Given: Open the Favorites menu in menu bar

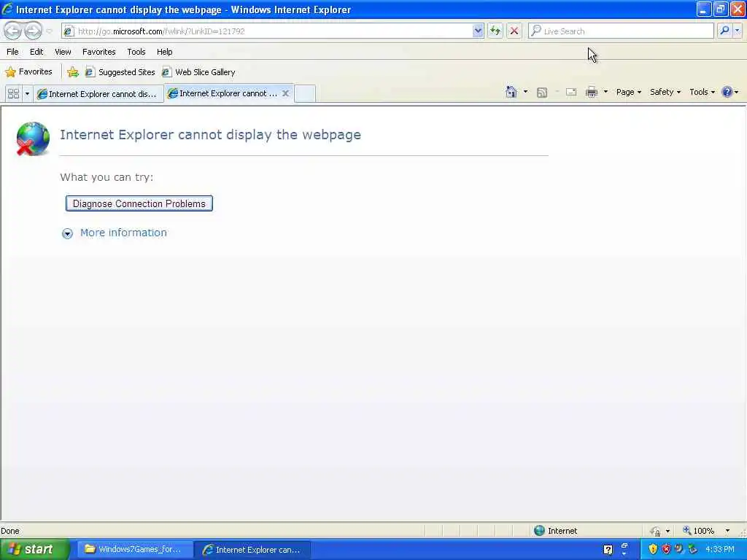Looking at the screenshot, I should [x=99, y=52].
